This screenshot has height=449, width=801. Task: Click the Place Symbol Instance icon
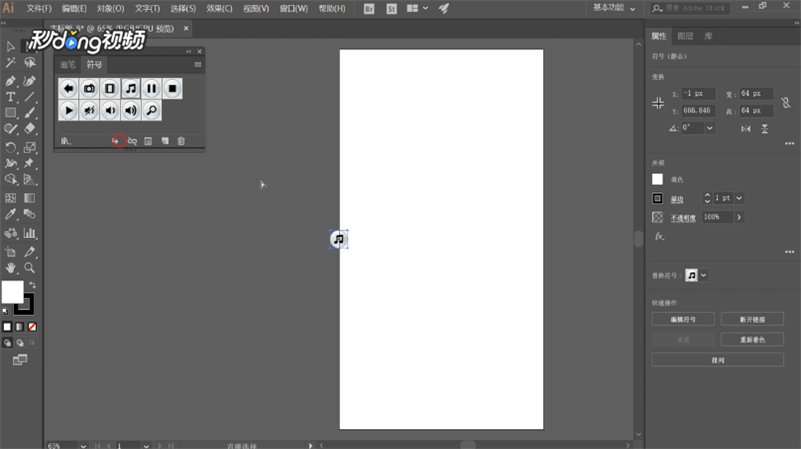(x=116, y=141)
